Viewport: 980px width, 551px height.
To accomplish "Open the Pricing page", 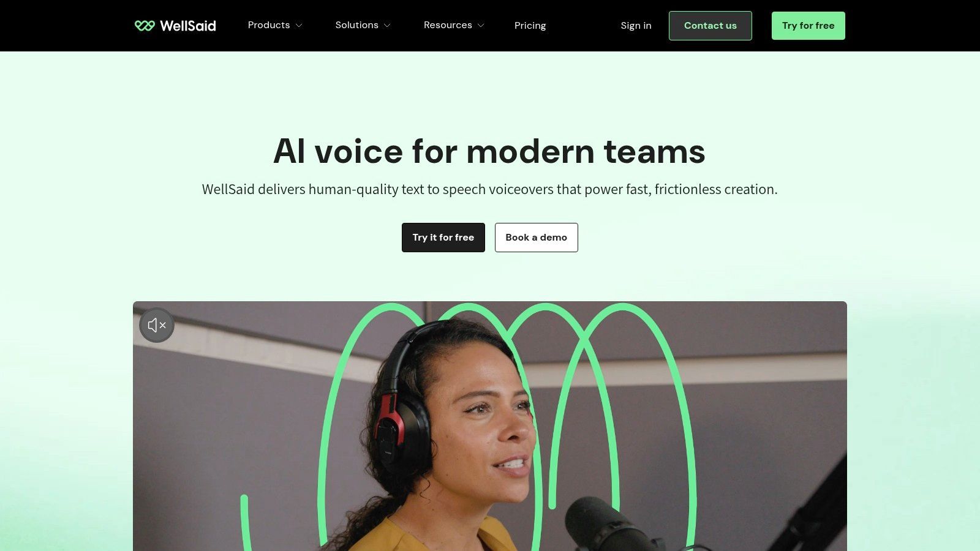I will click(530, 26).
